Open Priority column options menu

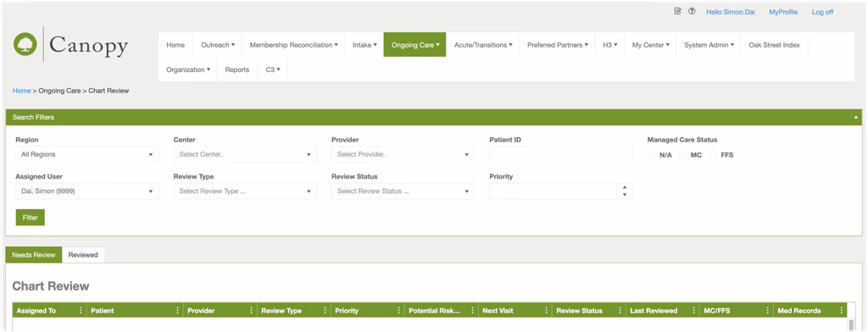pos(399,311)
